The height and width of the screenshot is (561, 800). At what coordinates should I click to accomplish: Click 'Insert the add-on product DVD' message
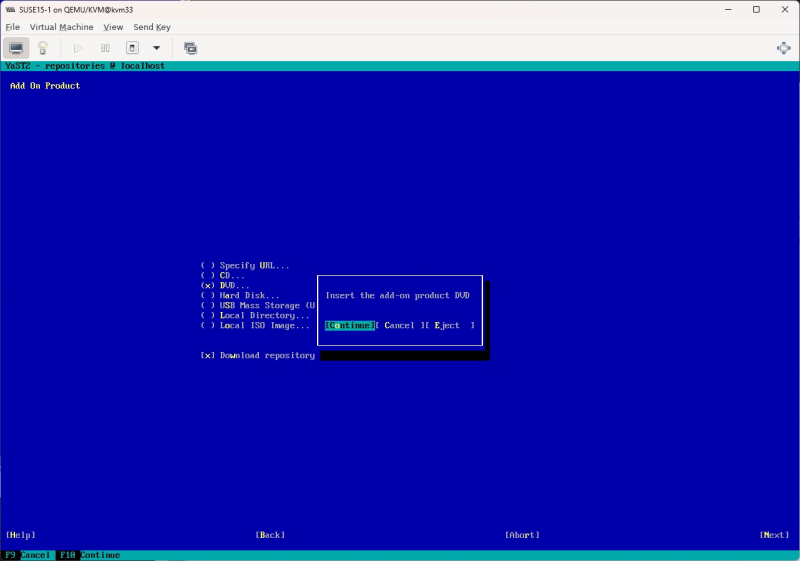click(x=397, y=295)
